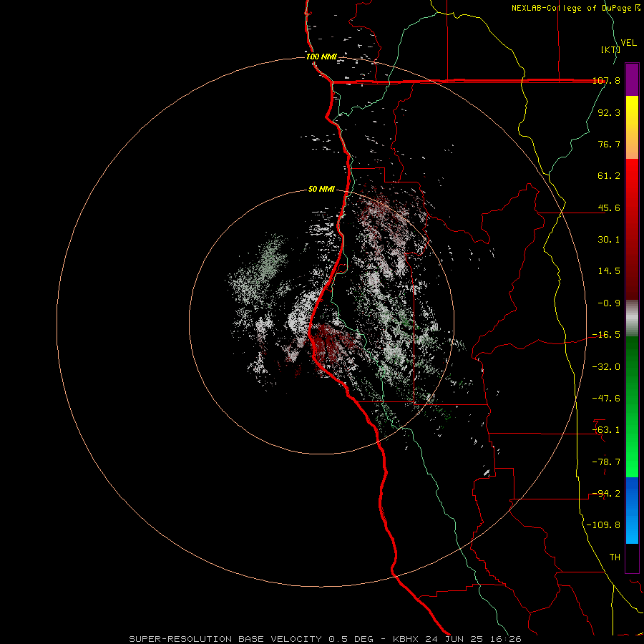
Task: Click the -47.6 velocity scale value
Action: [x=606, y=399]
